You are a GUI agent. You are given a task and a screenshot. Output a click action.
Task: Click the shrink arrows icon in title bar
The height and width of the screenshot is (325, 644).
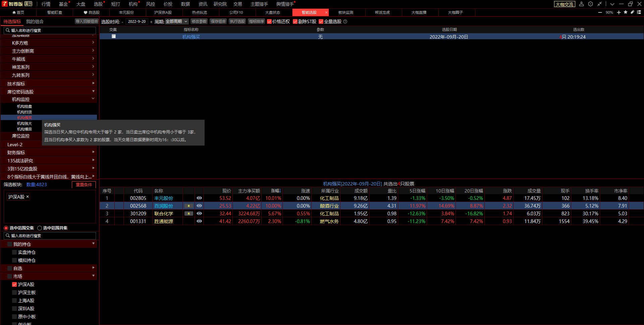click(x=600, y=4)
